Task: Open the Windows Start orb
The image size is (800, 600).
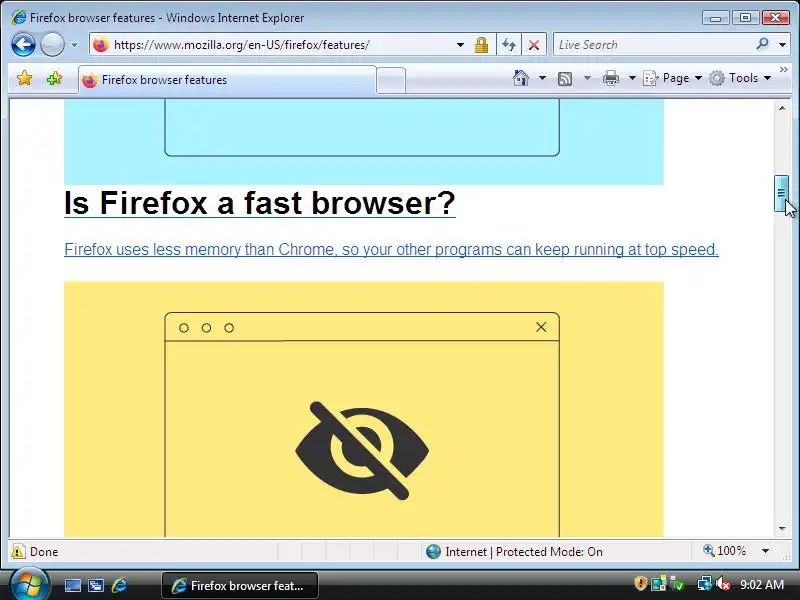Action: [30, 585]
